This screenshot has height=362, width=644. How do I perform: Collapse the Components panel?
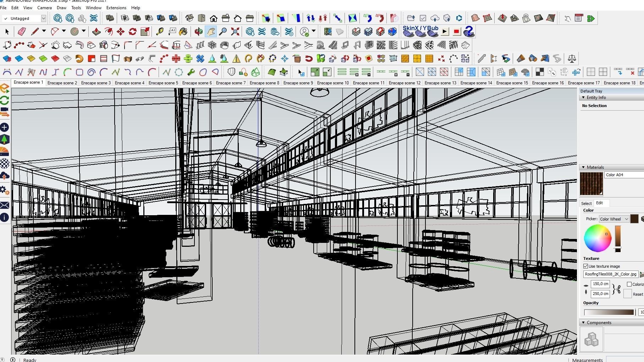click(x=583, y=323)
